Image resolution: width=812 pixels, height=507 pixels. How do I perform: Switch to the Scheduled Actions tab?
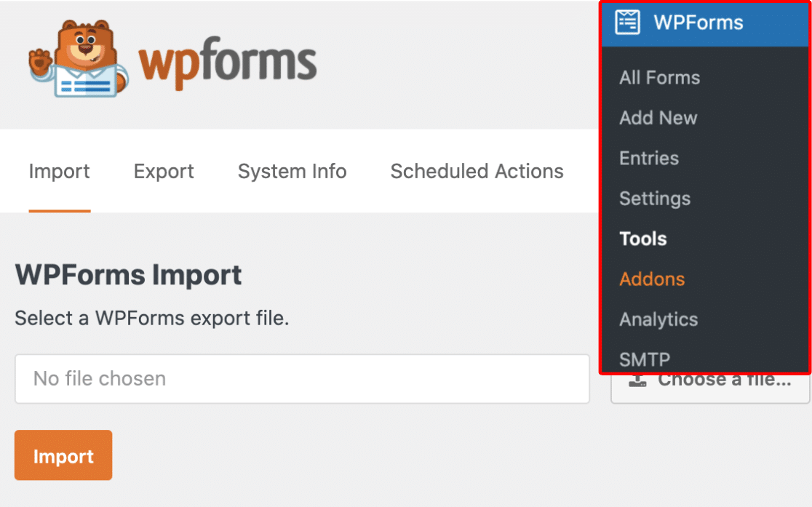click(477, 172)
